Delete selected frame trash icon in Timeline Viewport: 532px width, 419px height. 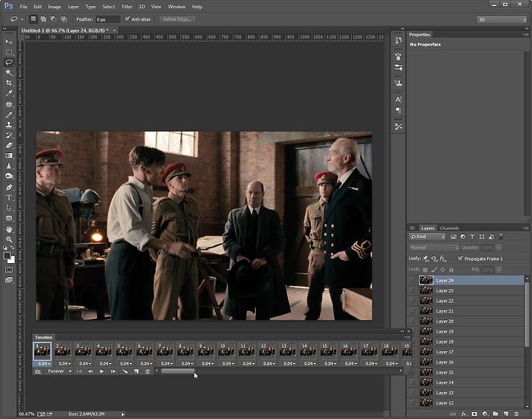148,372
